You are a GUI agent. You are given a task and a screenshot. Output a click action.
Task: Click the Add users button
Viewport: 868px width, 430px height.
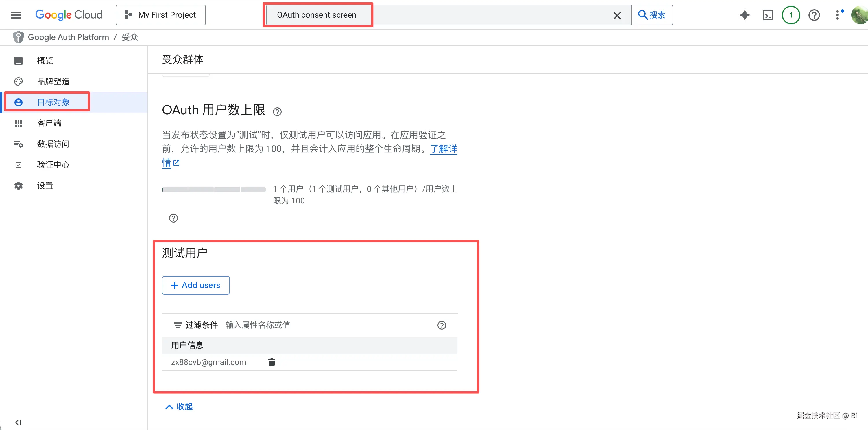195,285
